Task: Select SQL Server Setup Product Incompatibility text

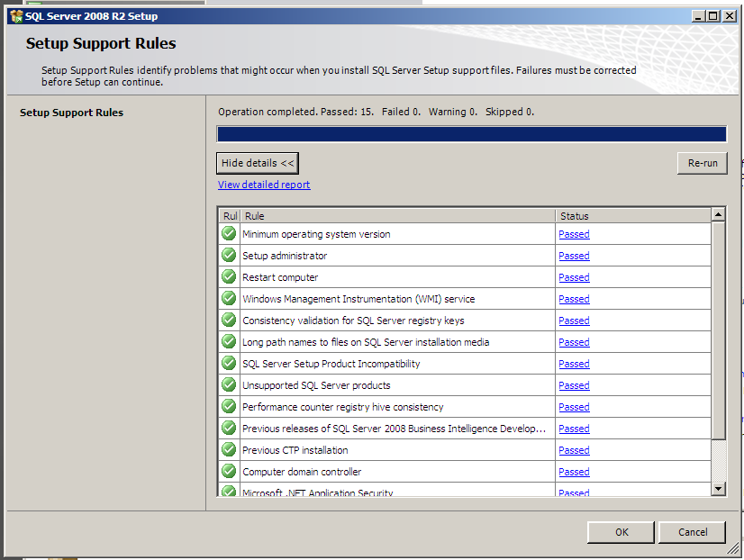Action: click(331, 364)
